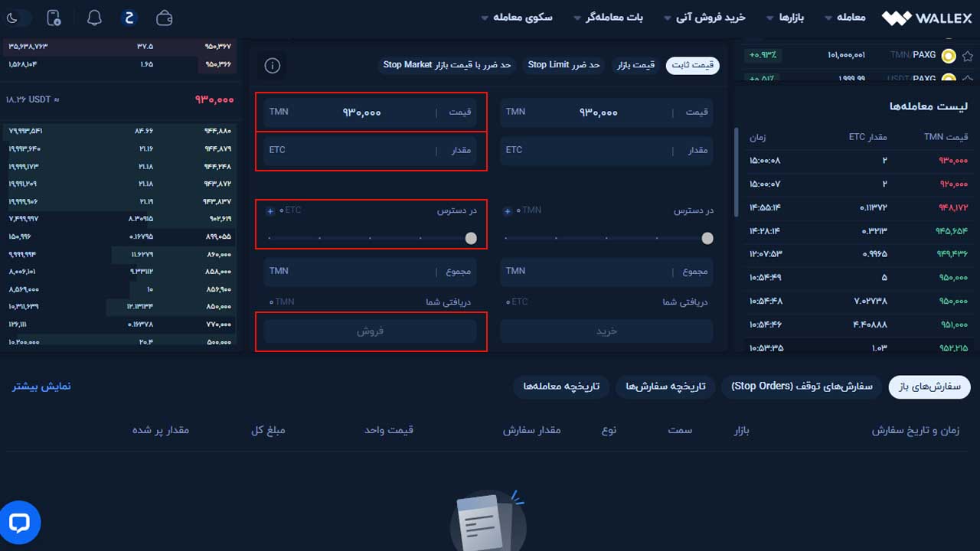Expand the سکوی معامله menu
980x551 pixels.
(x=517, y=17)
